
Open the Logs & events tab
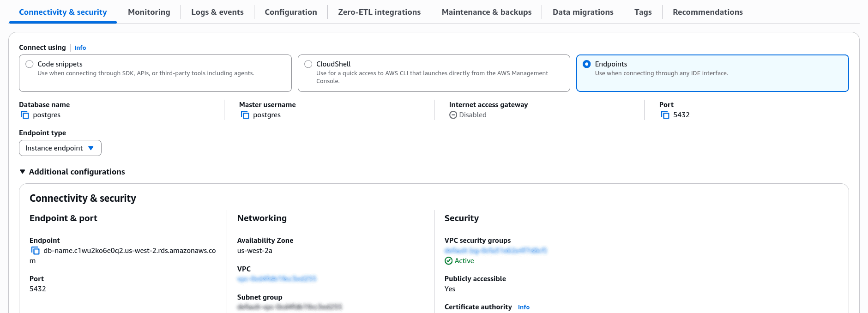point(217,12)
